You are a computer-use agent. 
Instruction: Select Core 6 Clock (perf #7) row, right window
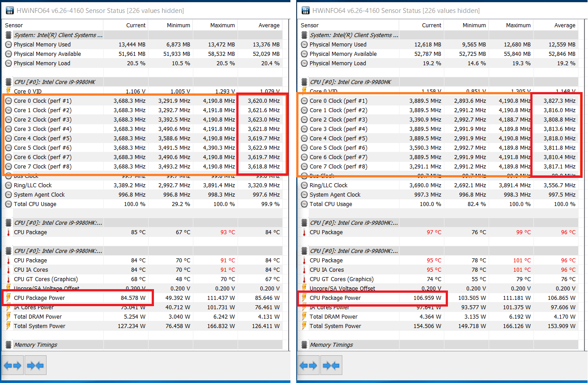pyautogui.click(x=438, y=157)
